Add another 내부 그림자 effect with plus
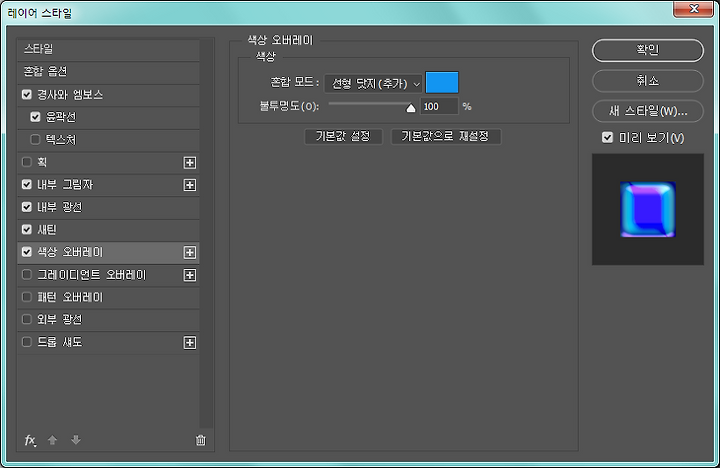Image resolution: width=720 pixels, height=468 pixels. 190,185
